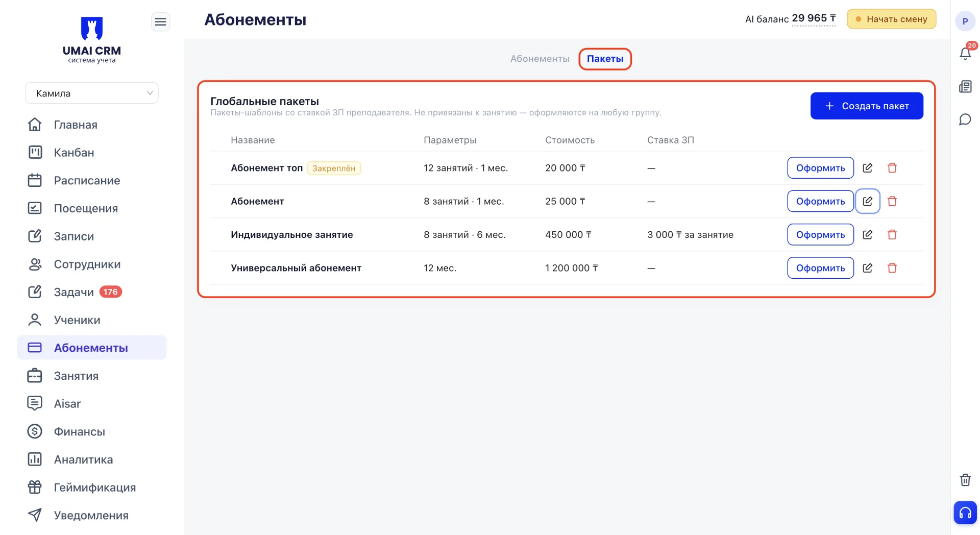The image size is (980, 535).
Task: Open Геймификация section
Action: click(x=95, y=488)
